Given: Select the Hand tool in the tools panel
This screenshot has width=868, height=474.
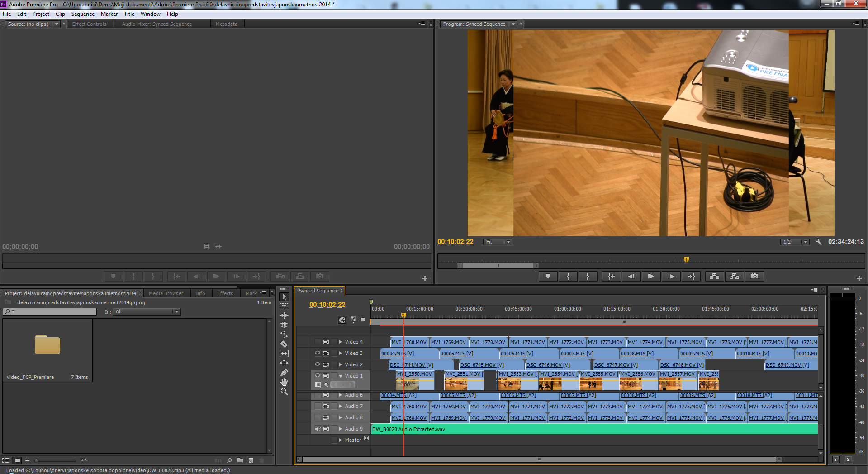Looking at the screenshot, I should tap(284, 382).
